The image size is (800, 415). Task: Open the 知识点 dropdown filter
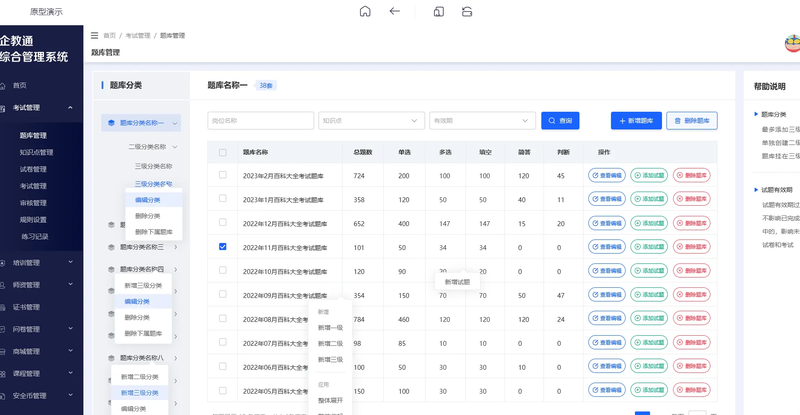click(x=371, y=120)
